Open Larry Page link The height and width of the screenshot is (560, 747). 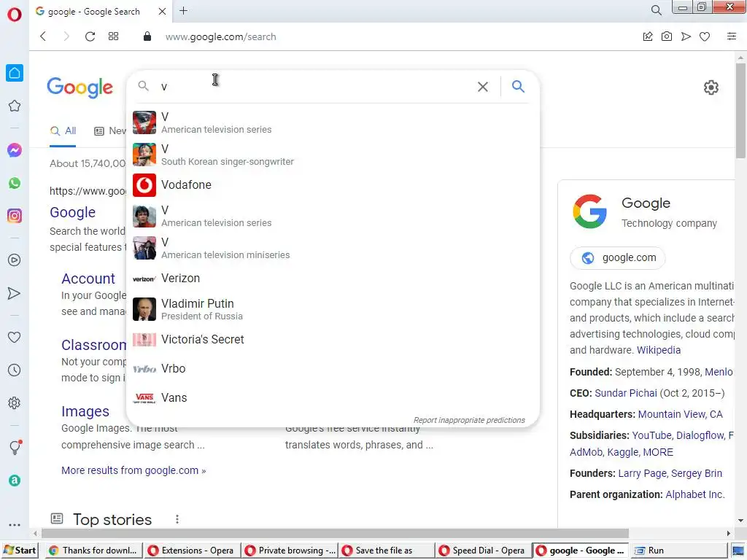click(642, 473)
